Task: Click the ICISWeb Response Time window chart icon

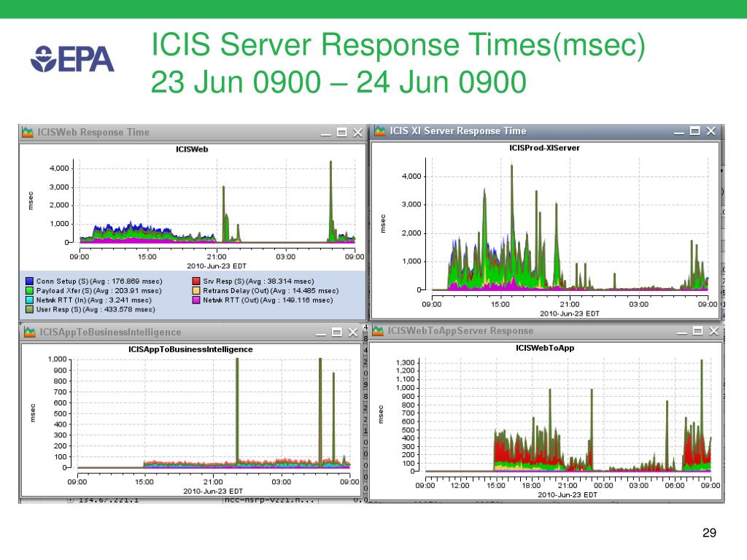Action: click(28, 133)
